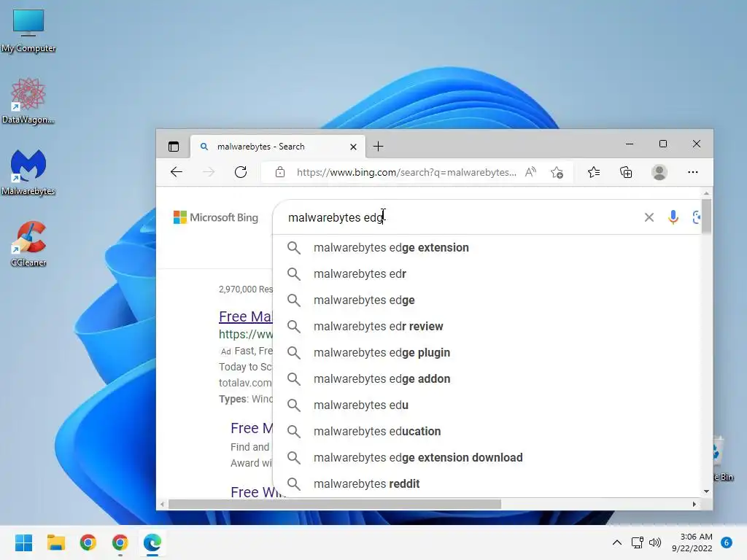
Task: Show hidden system tray icons
Action: point(616,542)
